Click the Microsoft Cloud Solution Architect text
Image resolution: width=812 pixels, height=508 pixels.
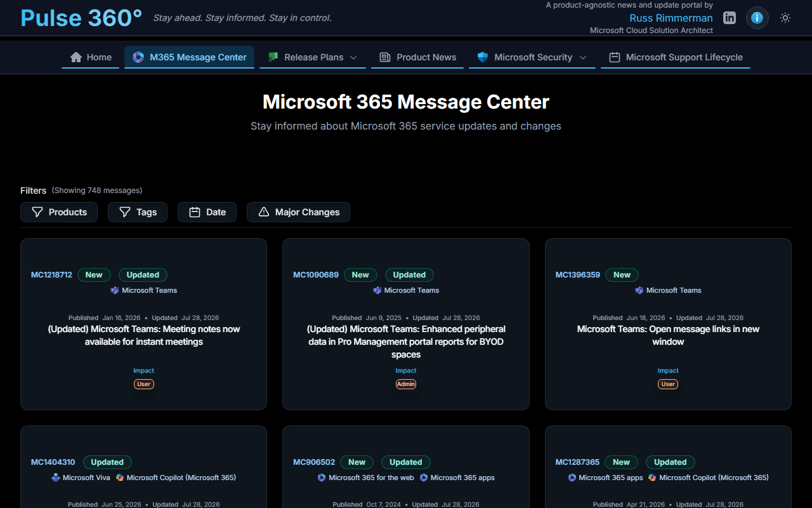(x=652, y=30)
